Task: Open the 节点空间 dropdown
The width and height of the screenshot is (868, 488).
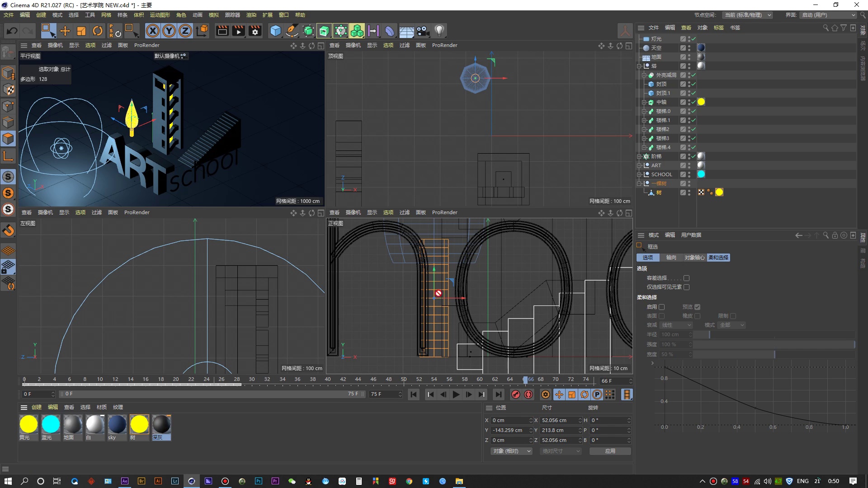Action: (x=747, y=15)
